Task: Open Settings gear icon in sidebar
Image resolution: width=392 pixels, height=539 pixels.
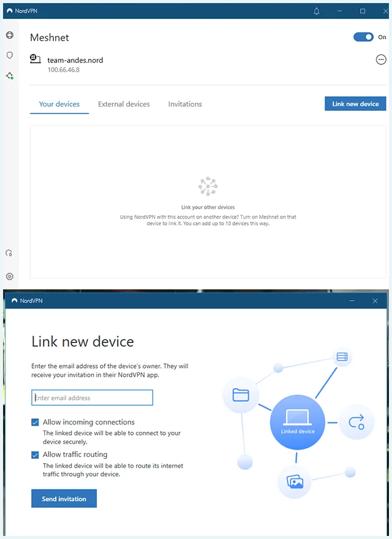Action: 10,276
